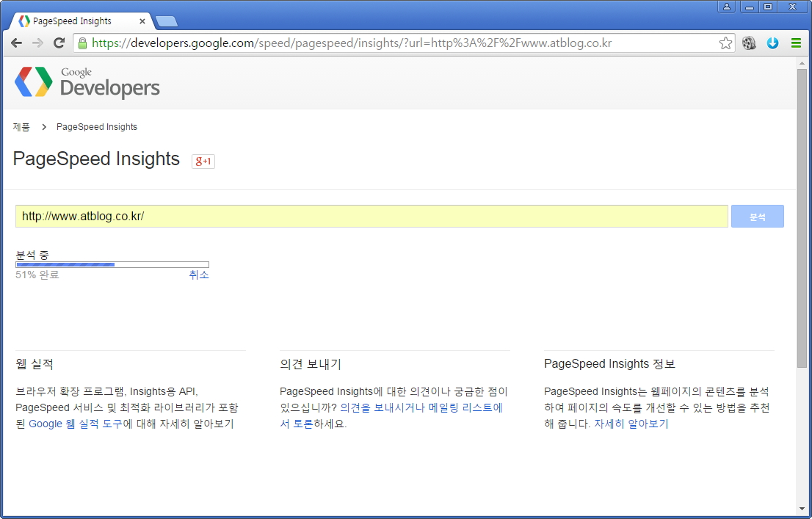Click the browser forward arrow

pyautogui.click(x=37, y=43)
